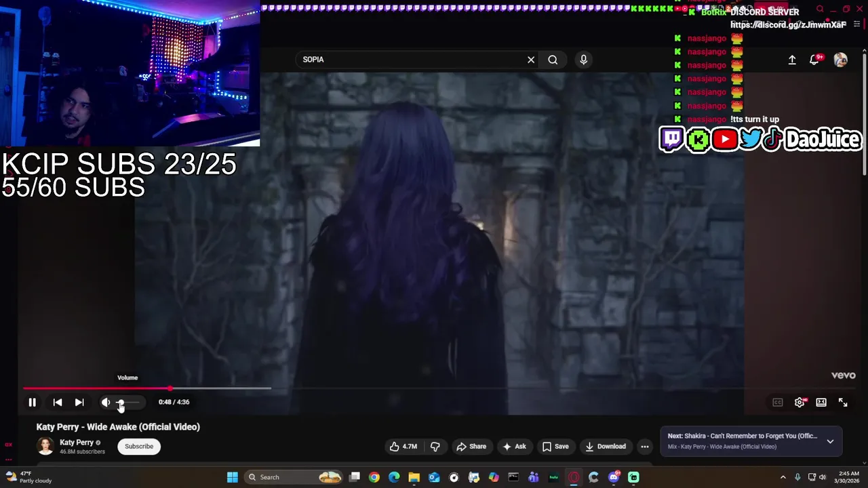This screenshot has width=868, height=488.
Task: Show hidden system tray icons chevron
Action: click(x=783, y=477)
